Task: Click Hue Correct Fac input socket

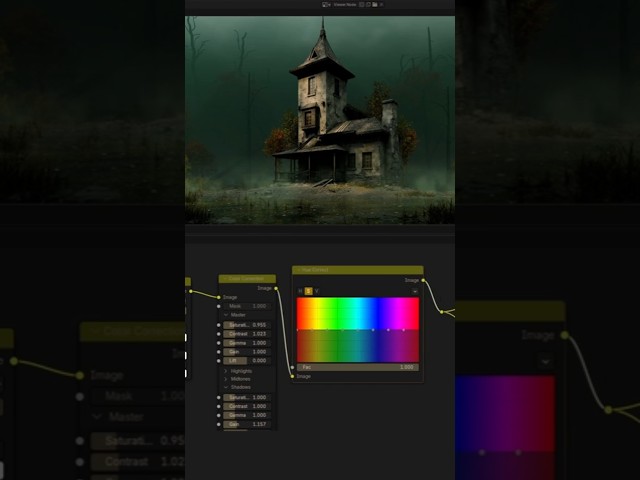Action: click(x=292, y=367)
